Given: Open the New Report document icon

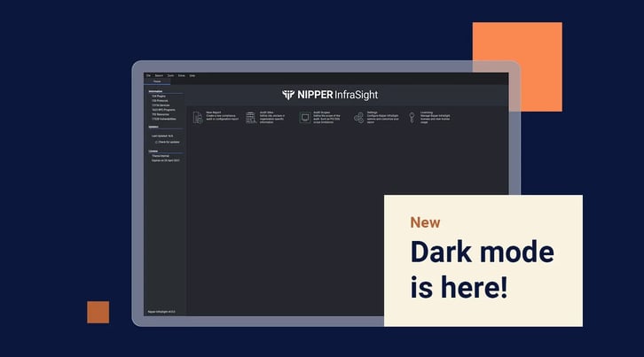Looking at the screenshot, I should (x=198, y=117).
